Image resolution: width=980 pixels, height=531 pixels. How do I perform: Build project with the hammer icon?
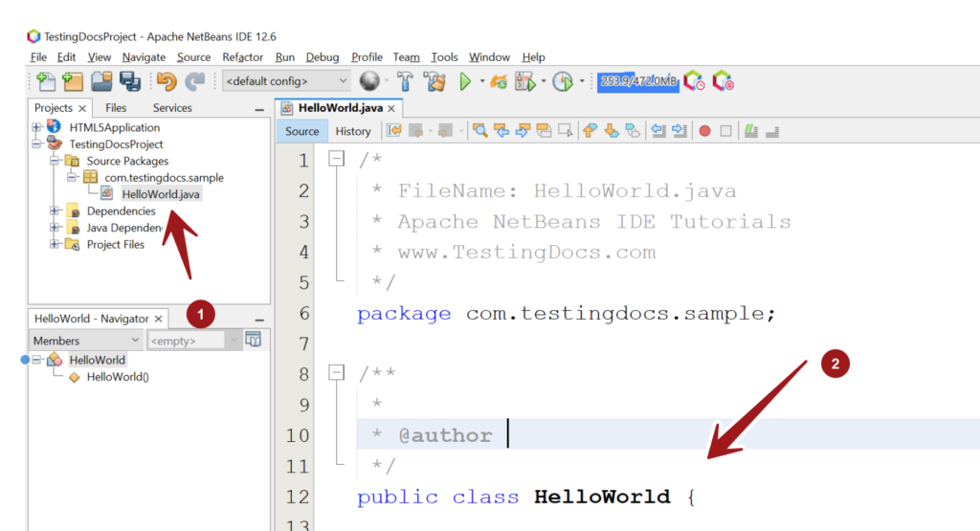(x=406, y=82)
